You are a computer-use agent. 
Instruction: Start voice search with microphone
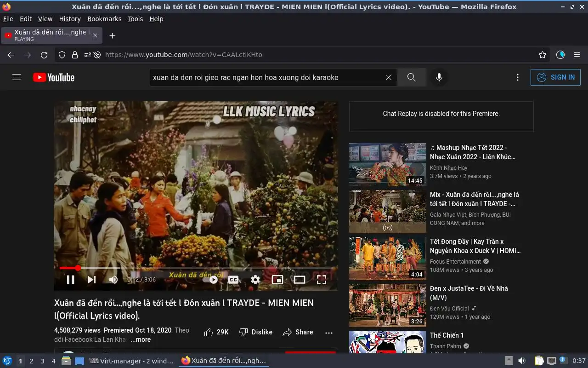point(439,77)
